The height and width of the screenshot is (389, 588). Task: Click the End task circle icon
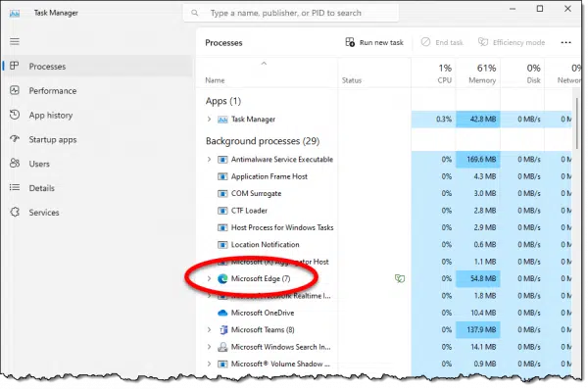tap(425, 42)
